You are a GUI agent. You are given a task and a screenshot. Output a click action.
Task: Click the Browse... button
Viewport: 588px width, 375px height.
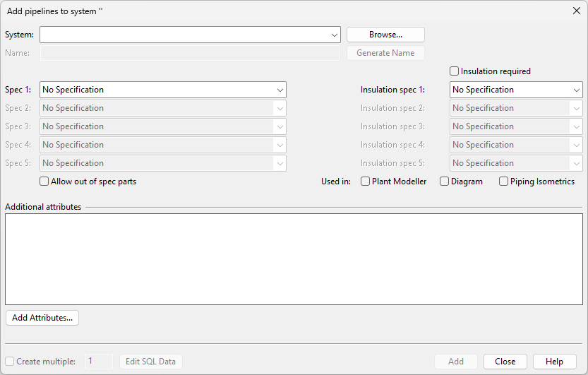tap(385, 35)
